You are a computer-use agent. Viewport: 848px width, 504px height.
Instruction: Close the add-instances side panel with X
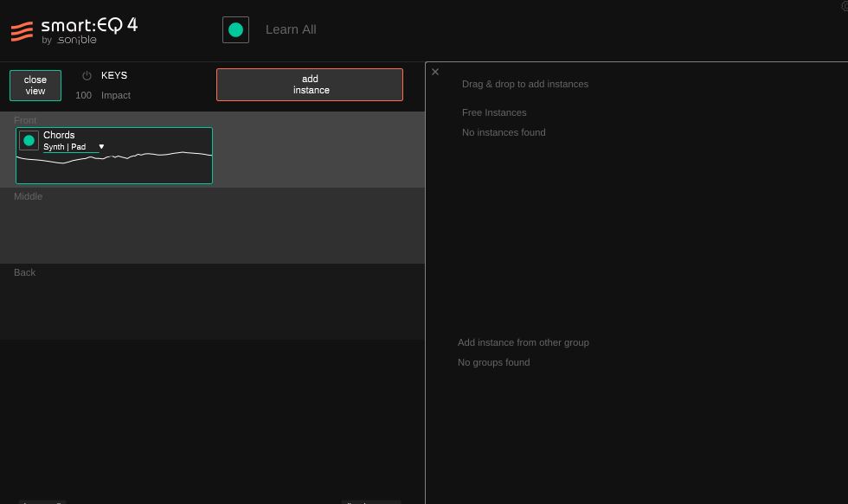coord(435,72)
